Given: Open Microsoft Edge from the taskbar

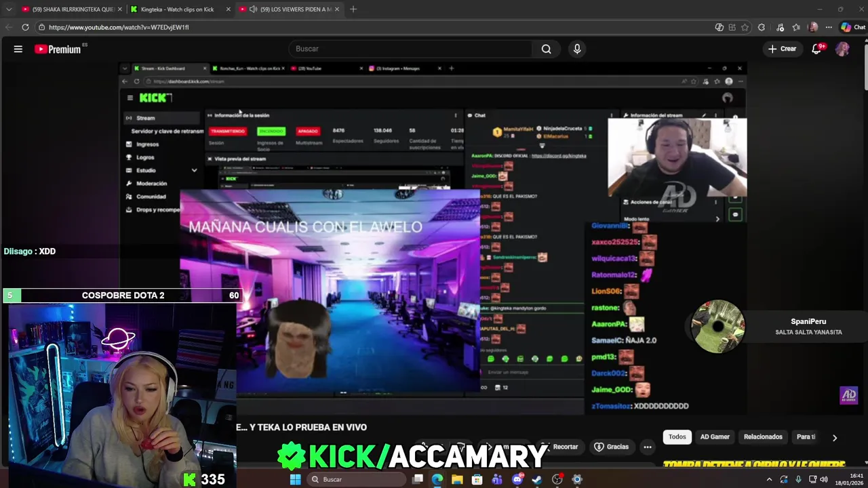Looking at the screenshot, I should point(437,479).
